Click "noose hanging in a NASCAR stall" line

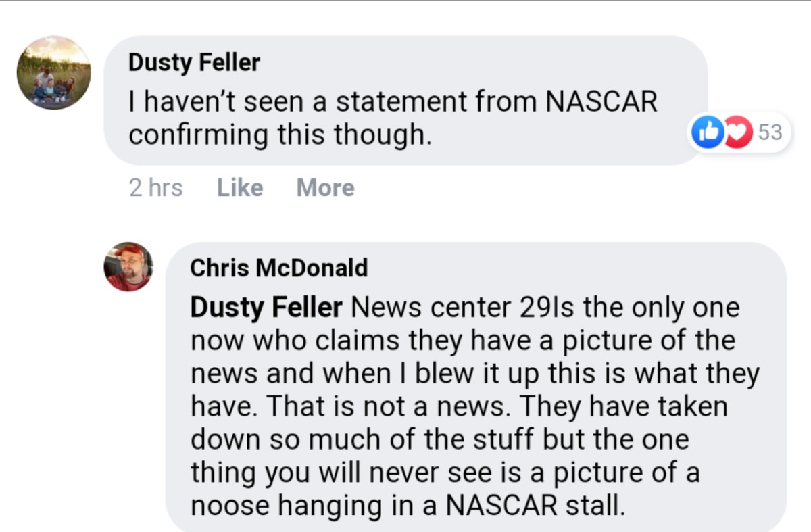[x=405, y=505]
